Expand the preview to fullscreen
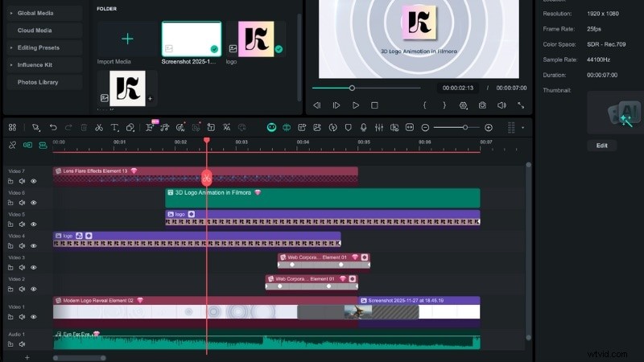644x362 pixels. coord(521,105)
